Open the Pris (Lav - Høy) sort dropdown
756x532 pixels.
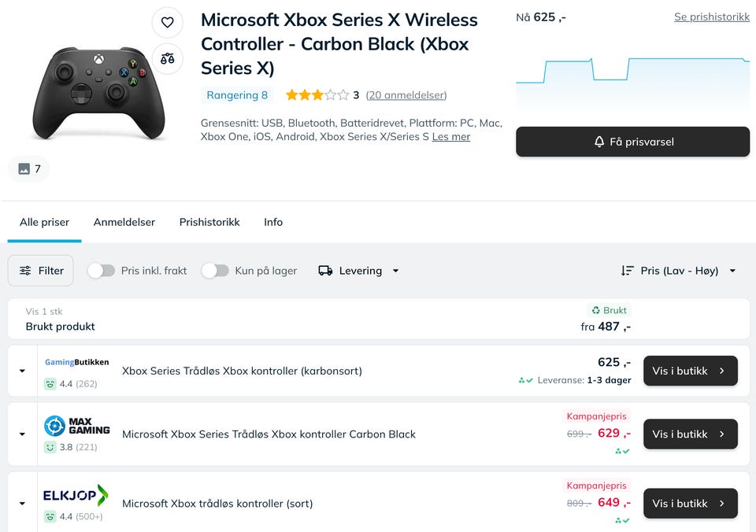[x=680, y=271]
